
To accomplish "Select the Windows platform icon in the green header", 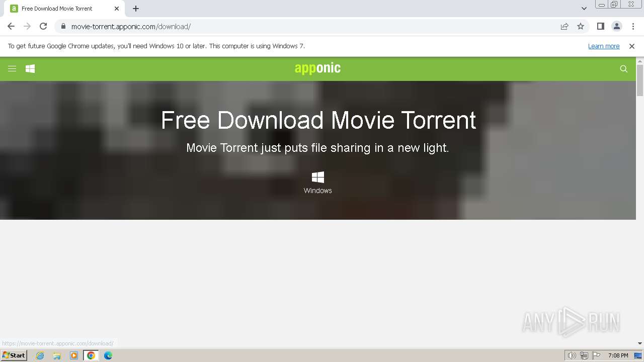I will coord(30,69).
